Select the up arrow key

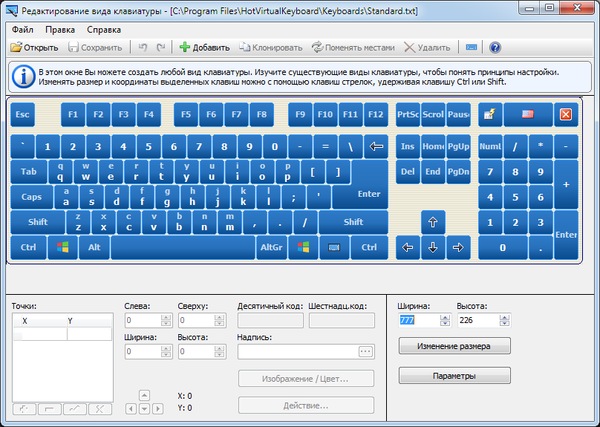[x=433, y=222]
